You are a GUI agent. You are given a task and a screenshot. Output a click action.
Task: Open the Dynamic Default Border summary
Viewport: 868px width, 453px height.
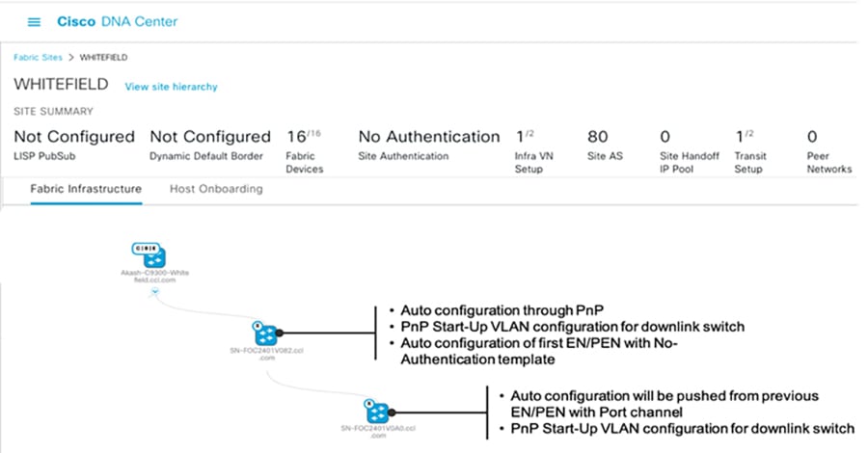coord(210,145)
